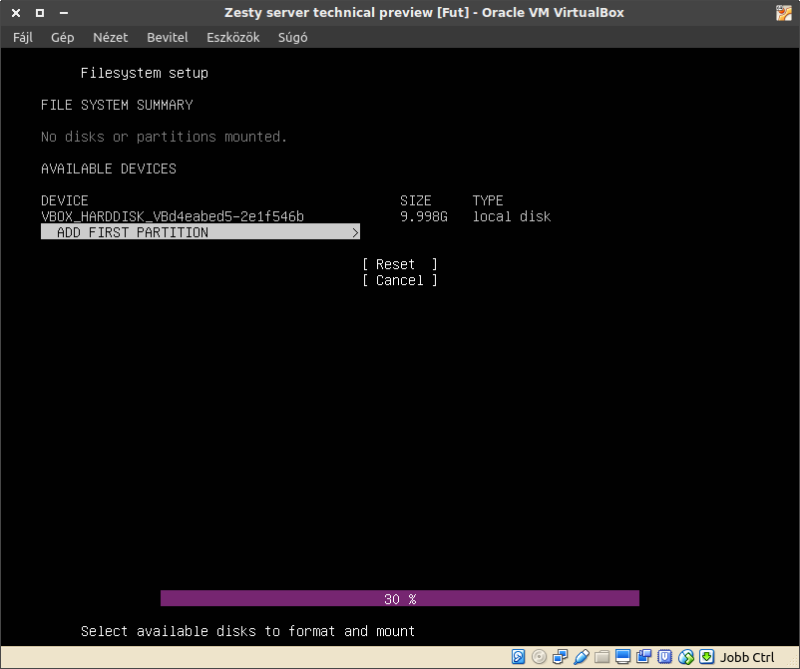Click the 30 % installation progress bar
The width and height of the screenshot is (800, 669).
(399, 599)
